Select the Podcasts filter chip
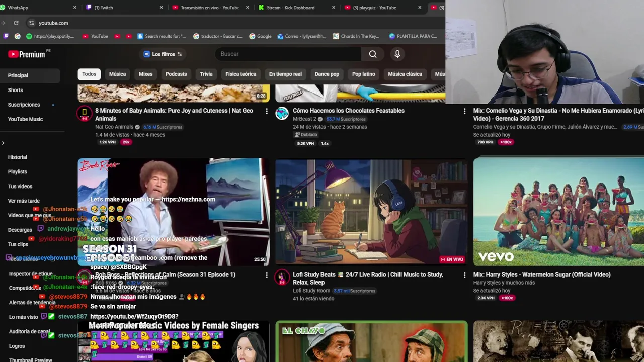 coord(176,74)
